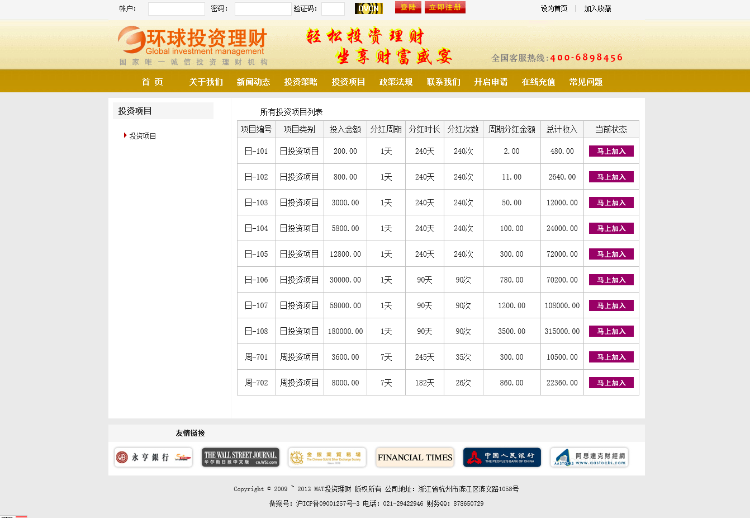Click investment amount 12800.00 cell
The height and width of the screenshot is (518, 750).
[x=345, y=254]
